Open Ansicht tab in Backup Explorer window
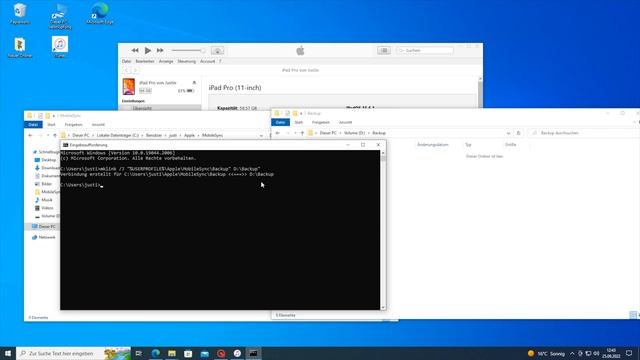The width and height of the screenshot is (640, 360). [x=345, y=122]
